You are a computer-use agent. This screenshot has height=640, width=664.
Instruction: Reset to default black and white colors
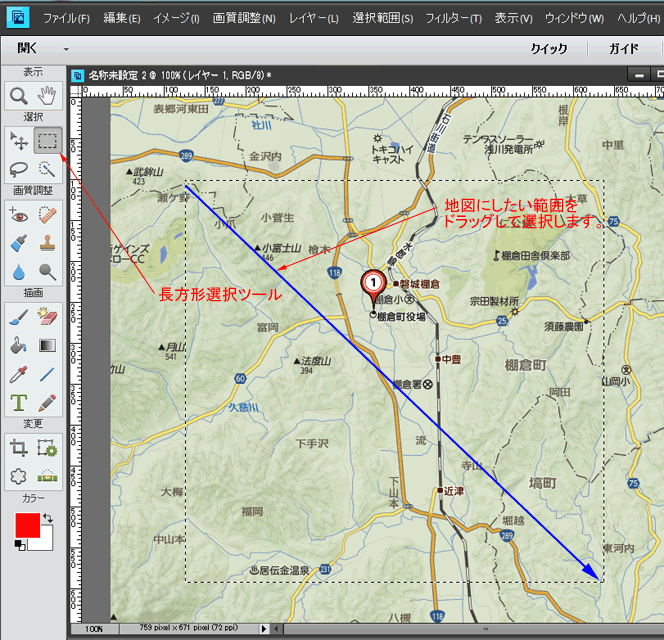tap(20, 545)
